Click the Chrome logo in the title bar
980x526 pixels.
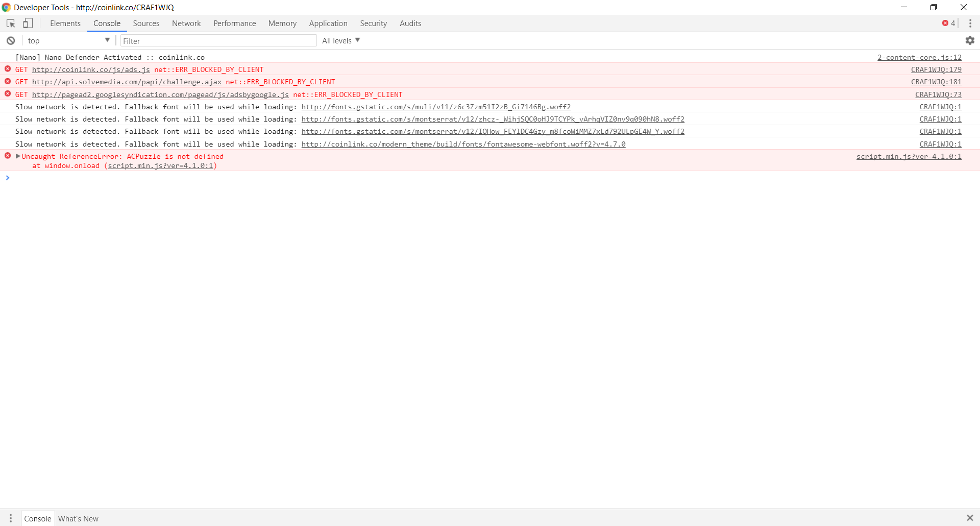click(7, 7)
